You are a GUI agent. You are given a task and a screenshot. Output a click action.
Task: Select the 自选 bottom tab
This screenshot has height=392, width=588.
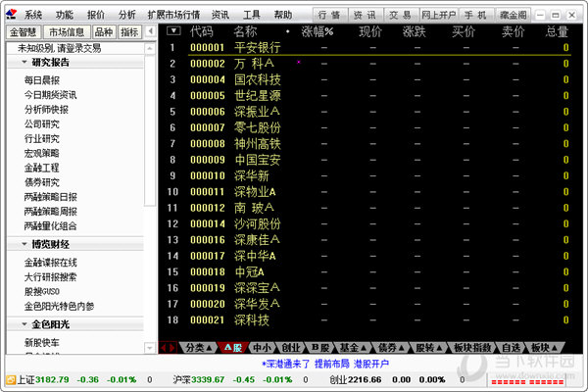coord(511,348)
